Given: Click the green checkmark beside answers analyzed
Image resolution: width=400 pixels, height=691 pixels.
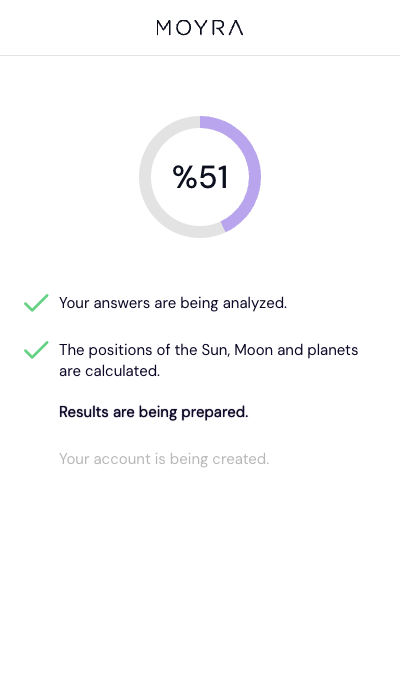Looking at the screenshot, I should pos(36,303).
